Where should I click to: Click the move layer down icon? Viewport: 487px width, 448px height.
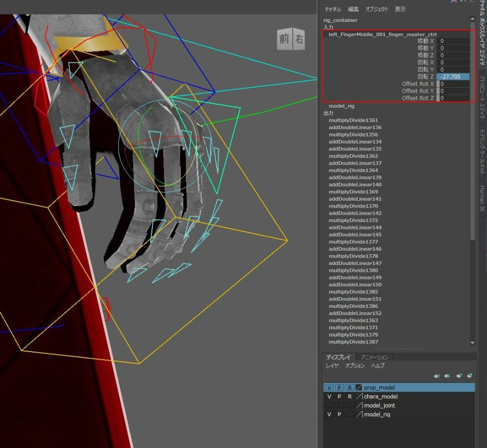pyautogui.click(x=447, y=376)
